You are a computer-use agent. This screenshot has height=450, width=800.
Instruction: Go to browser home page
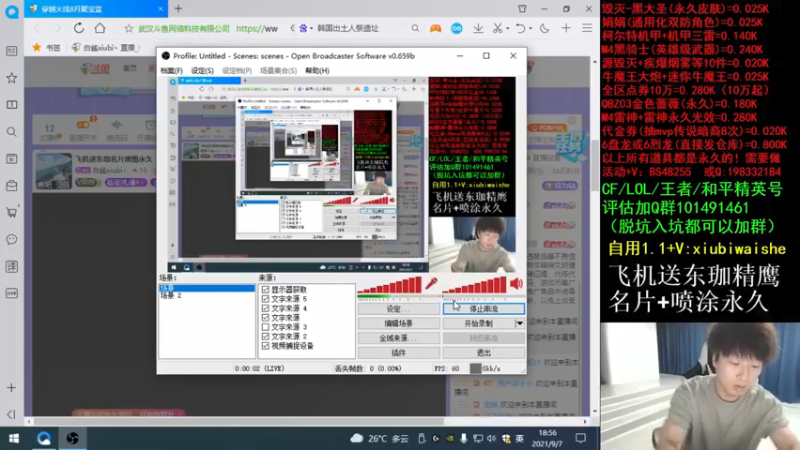pyautogui.click(x=100, y=28)
